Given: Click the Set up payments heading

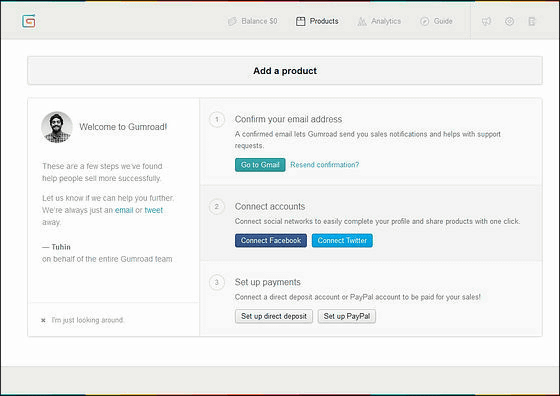Looking at the screenshot, I should 268,282.
